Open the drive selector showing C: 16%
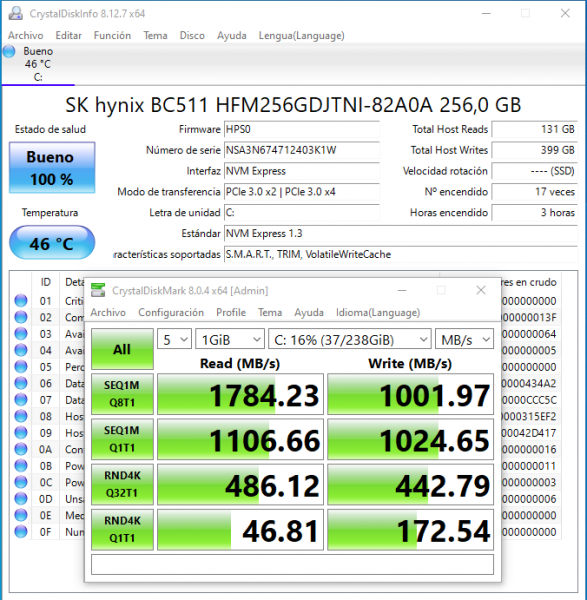 click(350, 339)
